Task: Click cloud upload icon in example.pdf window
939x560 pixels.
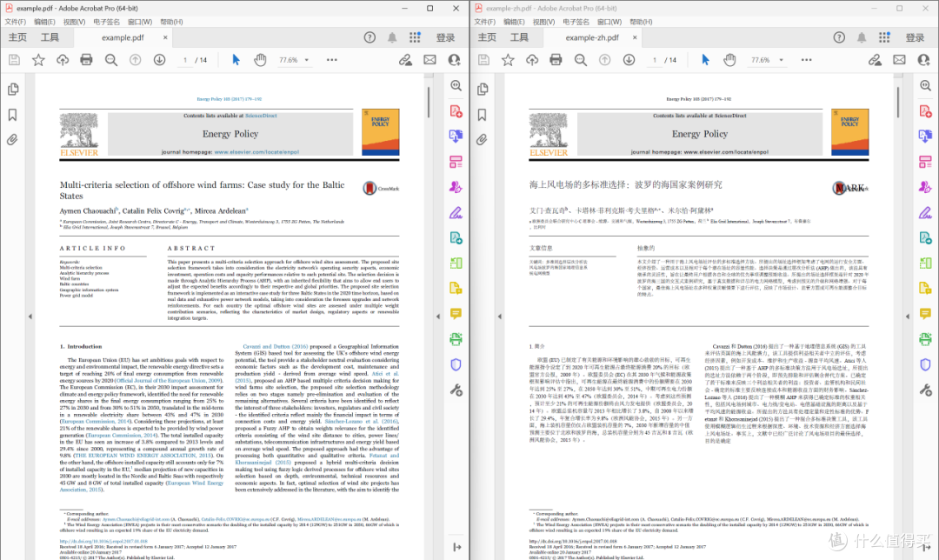Action: coord(63,60)
